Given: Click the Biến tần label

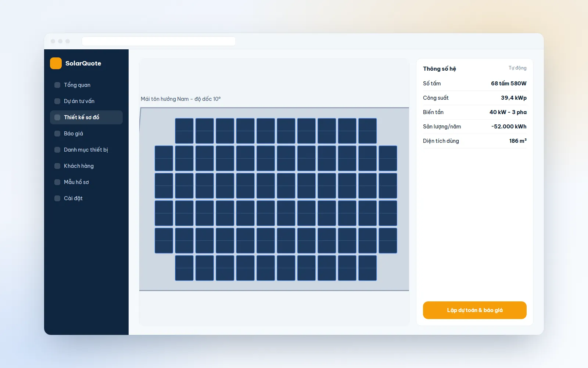Looking at the screenshot, I should pos(433,112).
